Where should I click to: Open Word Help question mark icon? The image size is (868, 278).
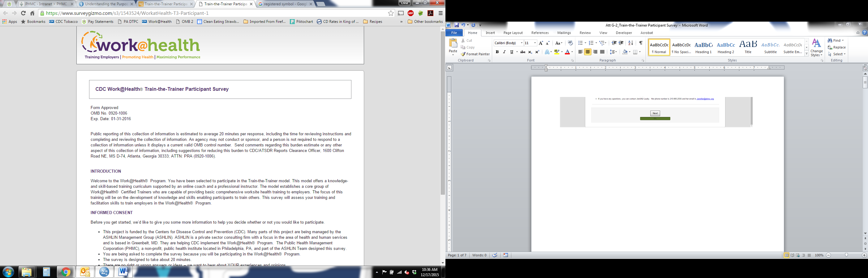click(x=864, y=33)
